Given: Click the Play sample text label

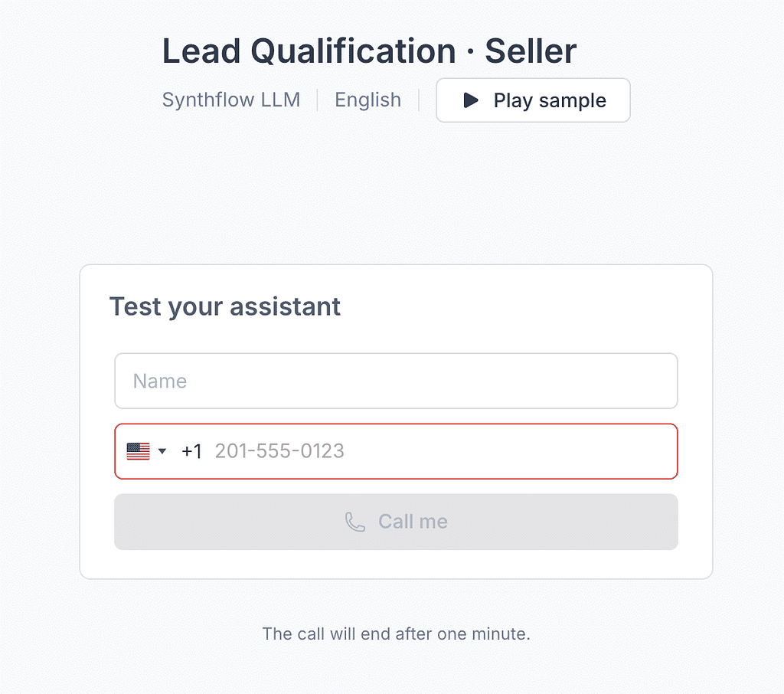Looking at the screenshot, I should point(550,100).
